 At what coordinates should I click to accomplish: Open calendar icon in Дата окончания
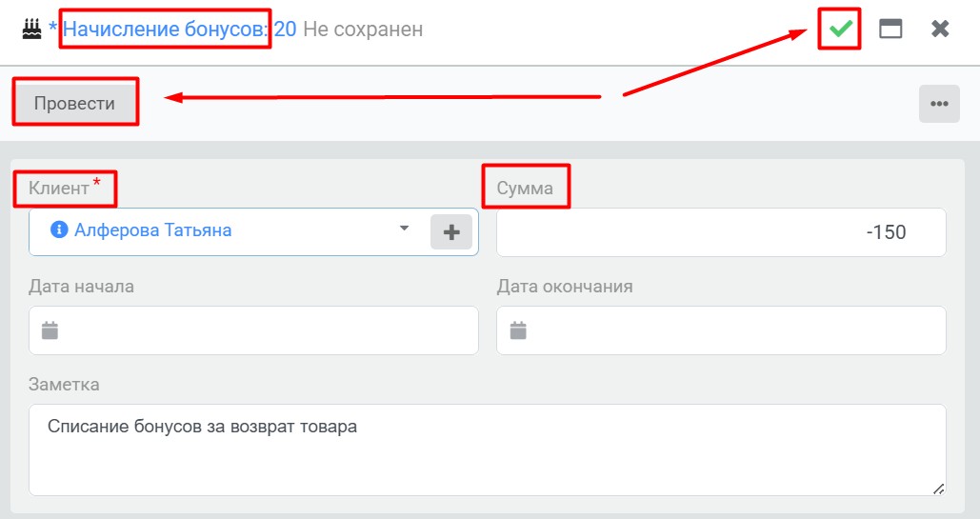[x=518, y=330]
